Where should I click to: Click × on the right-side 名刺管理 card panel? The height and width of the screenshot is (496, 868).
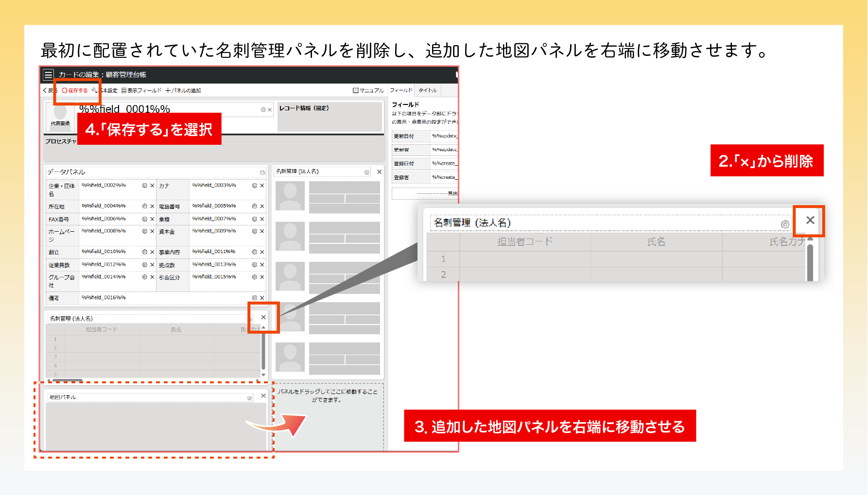[x=379, y=172]
